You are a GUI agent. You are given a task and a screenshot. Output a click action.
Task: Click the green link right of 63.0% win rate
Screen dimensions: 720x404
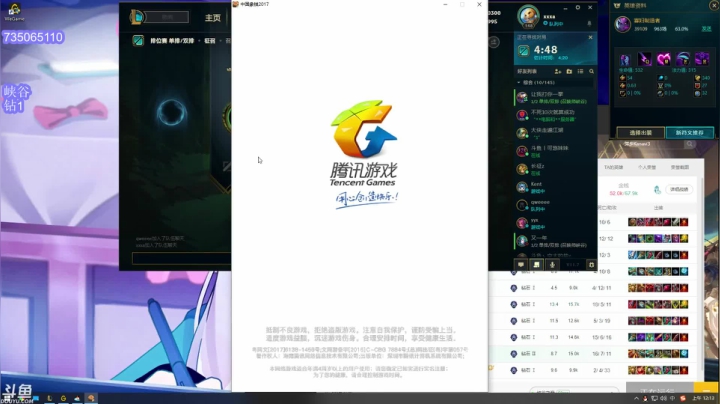click(706, 29)
